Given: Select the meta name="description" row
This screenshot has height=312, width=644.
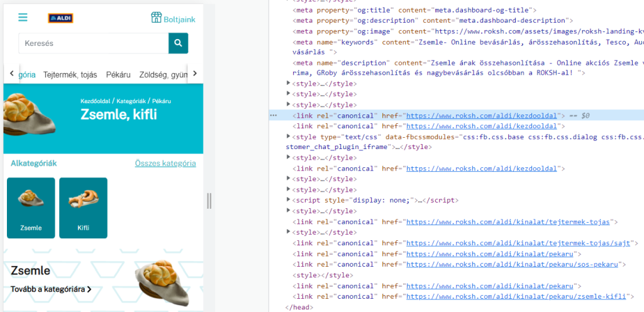Looking at the screenshot, I should point(468,68).
